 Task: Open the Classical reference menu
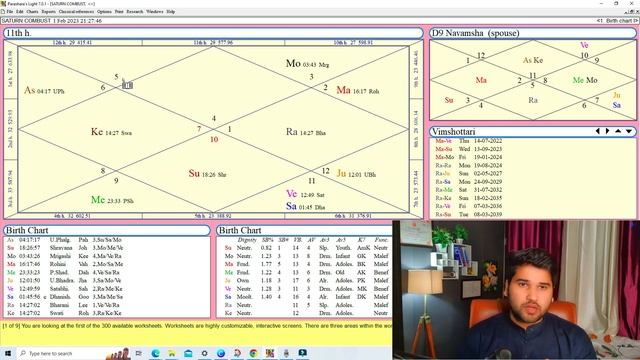tap(77, 12)
